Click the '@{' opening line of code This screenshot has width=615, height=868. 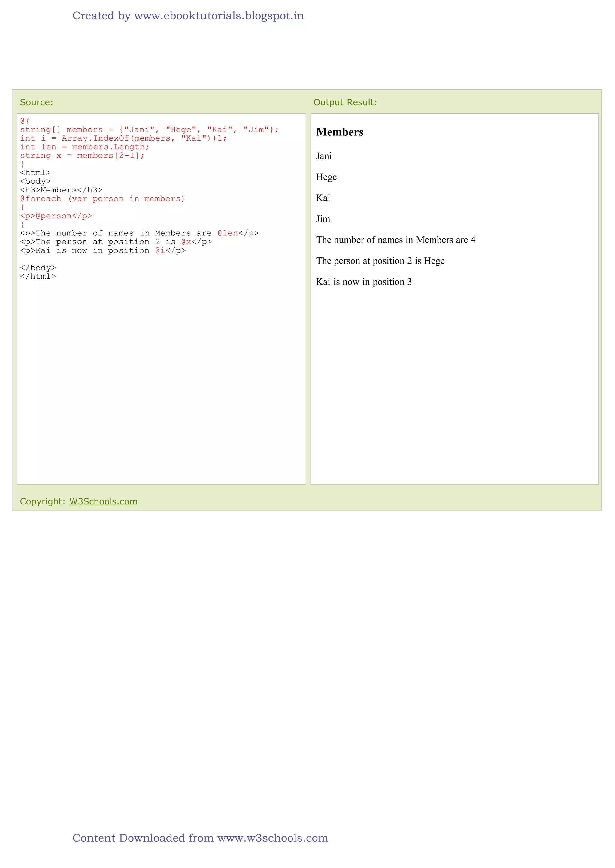(25, 121)
